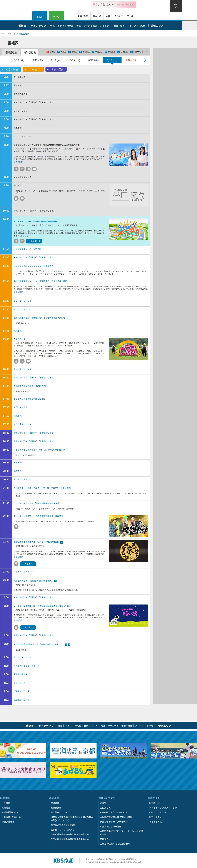Screen dimensions: 197x868
Task: Open the Railway Story program title link
Action: click(40, 449)
